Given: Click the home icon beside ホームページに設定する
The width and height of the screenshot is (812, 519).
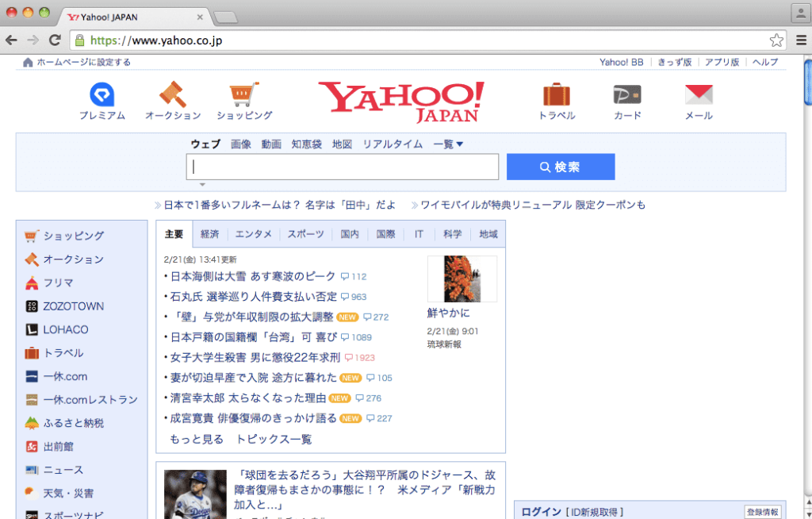Looking at the screenshot, I should pos(28,62).
